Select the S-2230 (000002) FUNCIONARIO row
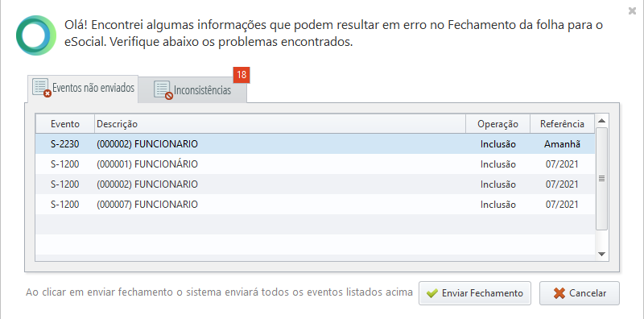Image resolution: width=644 pixels, height=319 pixels. coord(315,144)
